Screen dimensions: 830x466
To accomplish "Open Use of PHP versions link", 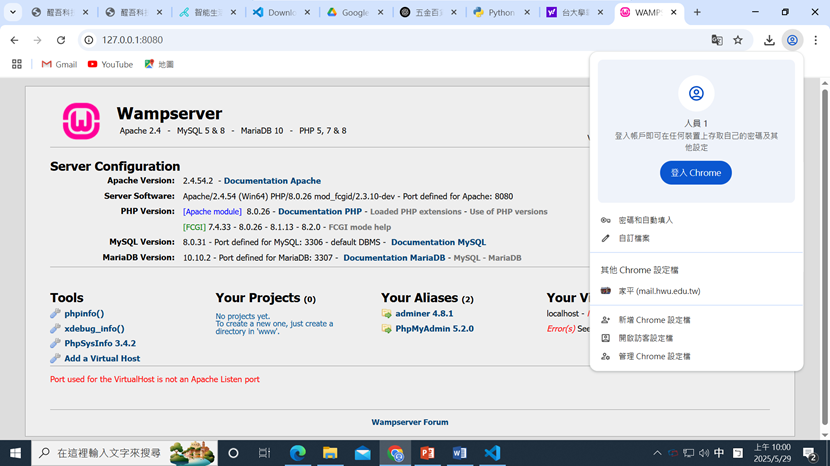I will 508,211.
